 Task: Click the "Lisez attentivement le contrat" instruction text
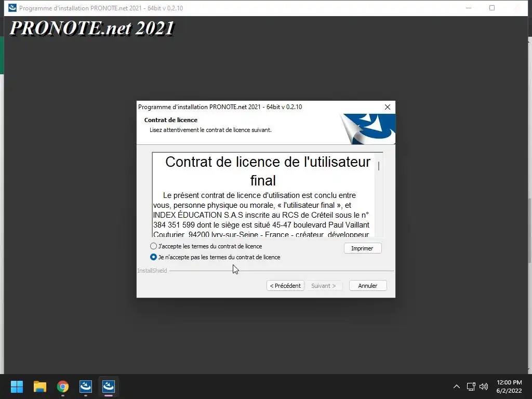210,130
